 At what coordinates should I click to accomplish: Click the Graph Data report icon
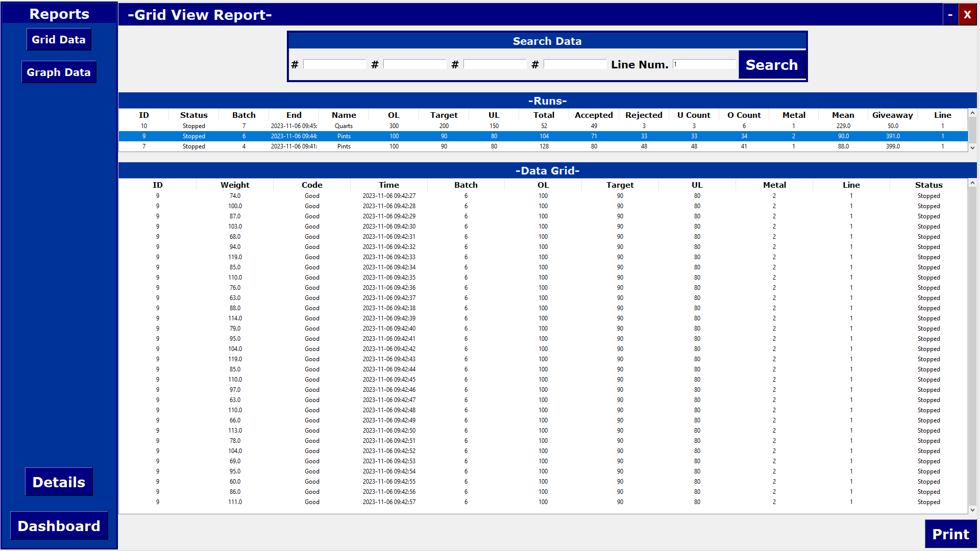pos(59,72)
